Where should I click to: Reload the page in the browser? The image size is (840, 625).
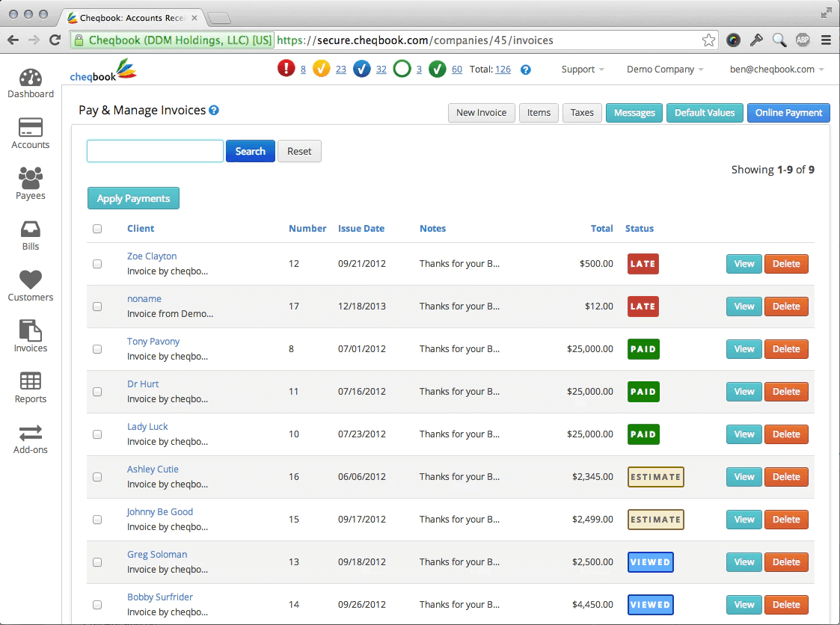click(55, 40)
